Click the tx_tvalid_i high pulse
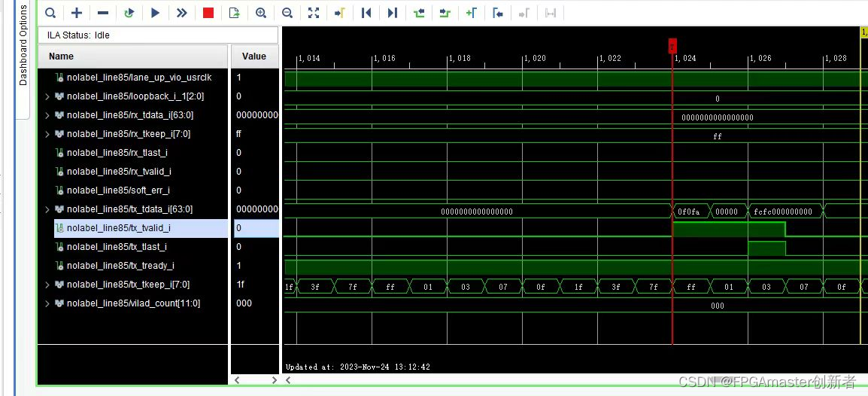This screenshot has height=396, width=868. pos(729,230)
